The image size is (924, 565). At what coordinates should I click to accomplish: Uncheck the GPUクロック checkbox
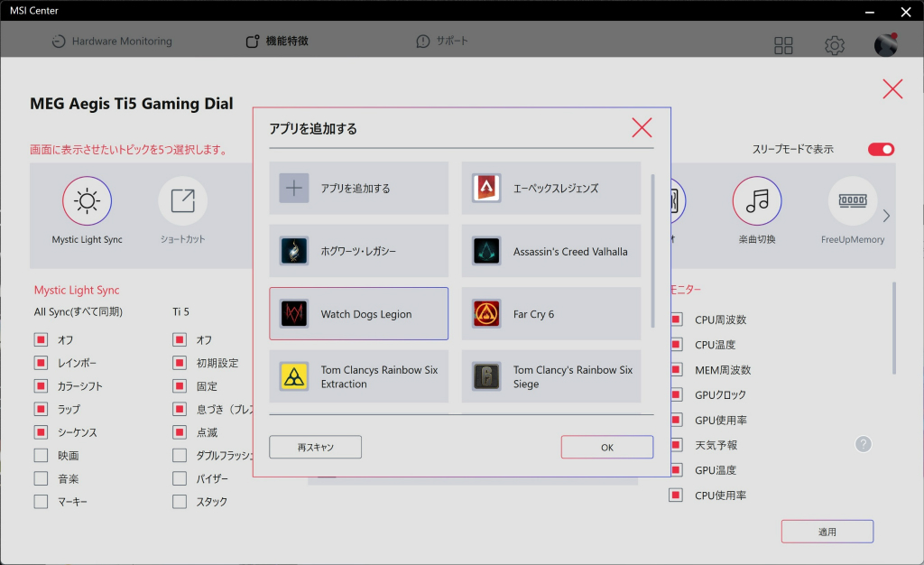pyautogui.click(x=676, y=394)
